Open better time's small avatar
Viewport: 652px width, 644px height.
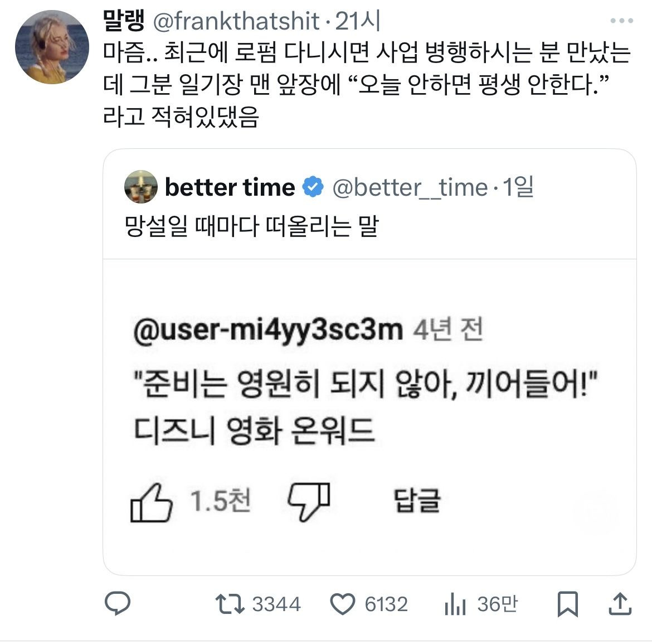(x=141, y=187)
